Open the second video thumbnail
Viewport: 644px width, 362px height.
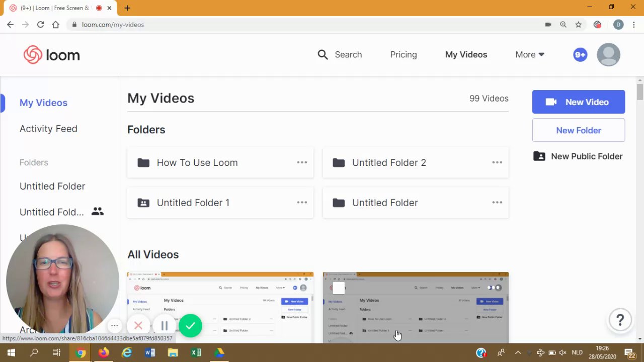click(416, 308)
